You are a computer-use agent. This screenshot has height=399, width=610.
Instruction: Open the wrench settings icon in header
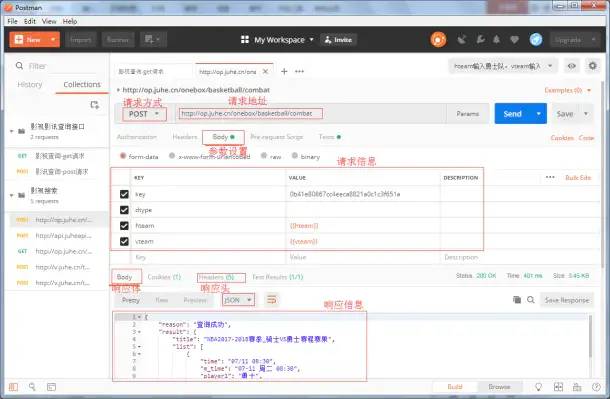[480, 39]
